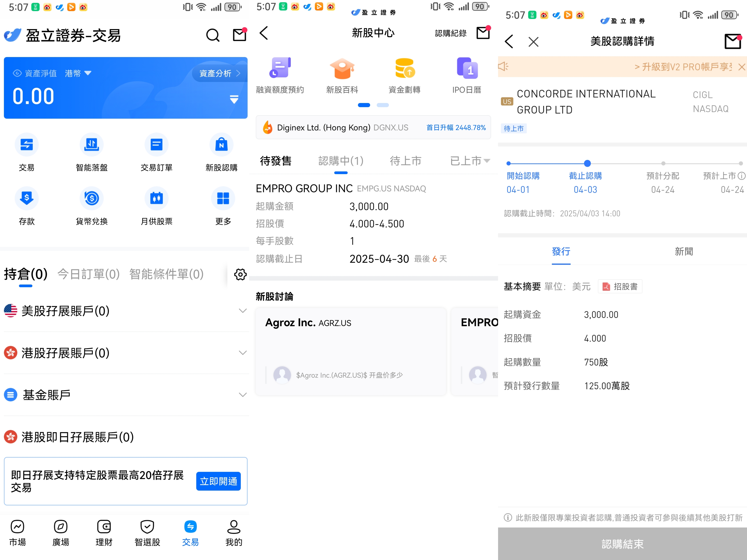Tap 預計上市 info icon

742,176
